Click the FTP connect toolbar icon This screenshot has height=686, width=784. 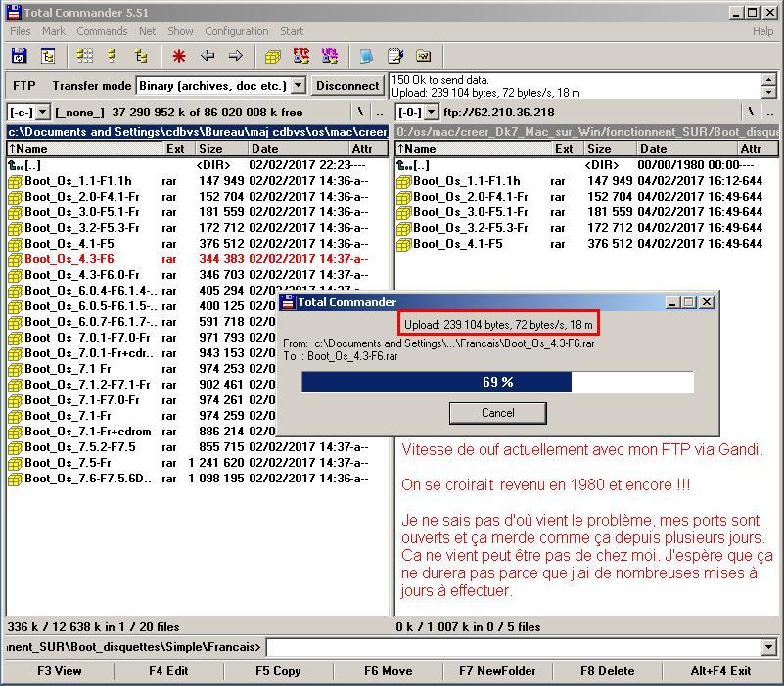[301, 57]
